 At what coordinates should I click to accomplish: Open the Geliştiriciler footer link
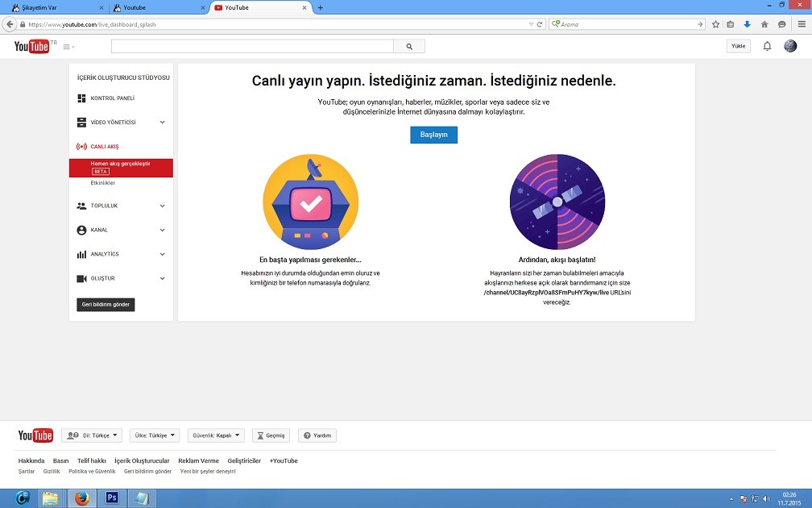point(244,461)
